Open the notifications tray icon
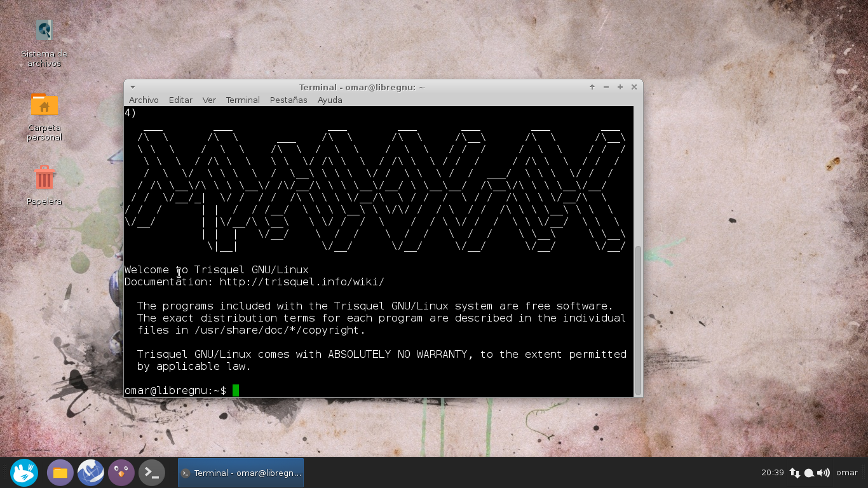The width and height of the screenshot is (868, 488). pos(809,473)
